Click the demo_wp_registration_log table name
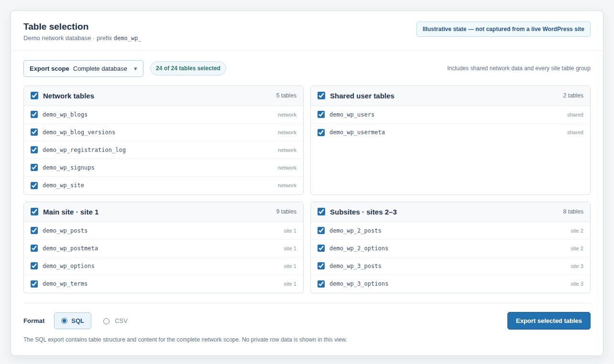Screen dimensions: 614x364 84,150
